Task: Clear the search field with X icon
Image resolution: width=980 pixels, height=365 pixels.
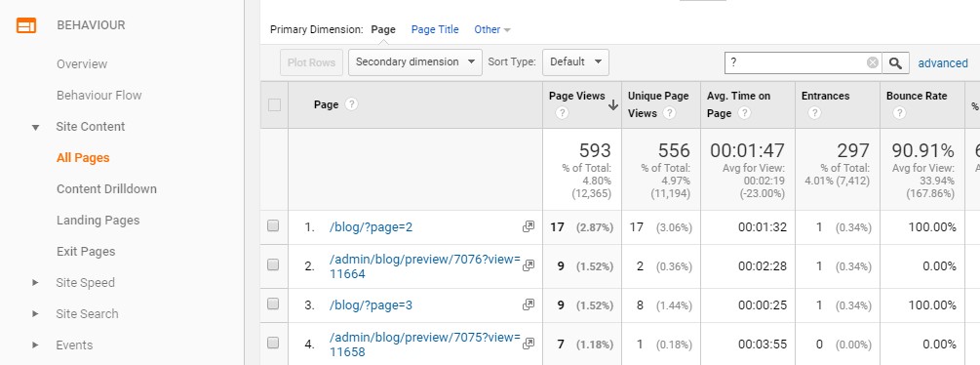Action: [873, 62]
